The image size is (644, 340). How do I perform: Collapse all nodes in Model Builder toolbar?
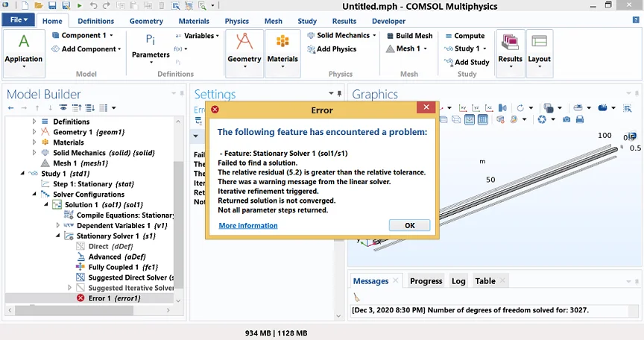pos(77,108)
